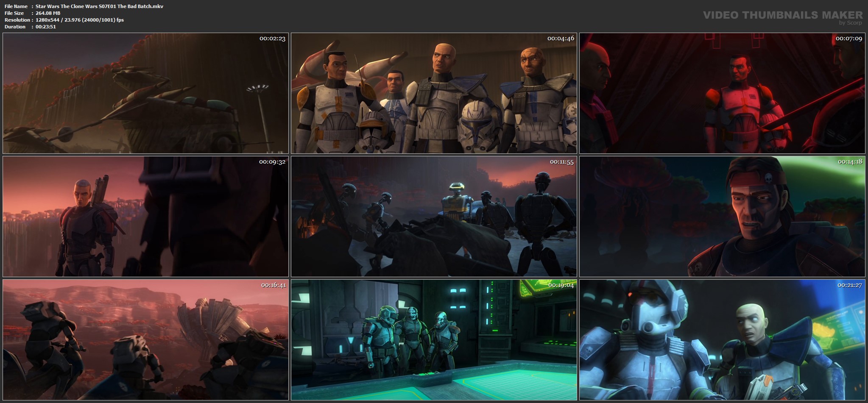Select the 00:19:04 control room thumbnail
Screen dimensions: 868x403
pyautogui.click(x=434, y=340)
